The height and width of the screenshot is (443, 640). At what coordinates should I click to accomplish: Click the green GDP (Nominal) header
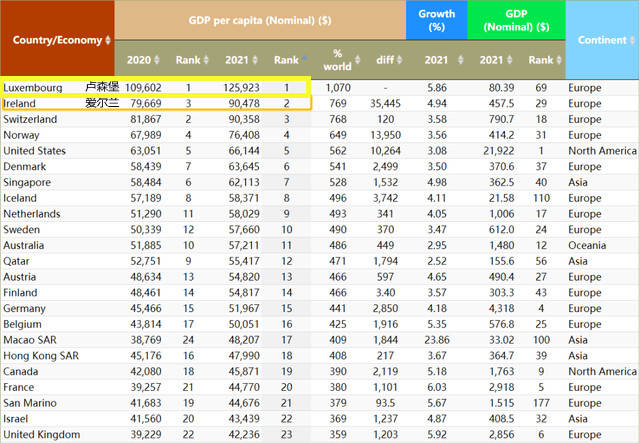(x=516, y=20)
